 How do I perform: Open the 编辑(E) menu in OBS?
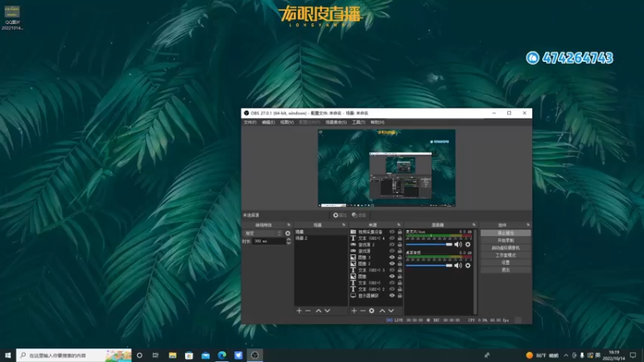pyautogui.click(x=268, y=122)
